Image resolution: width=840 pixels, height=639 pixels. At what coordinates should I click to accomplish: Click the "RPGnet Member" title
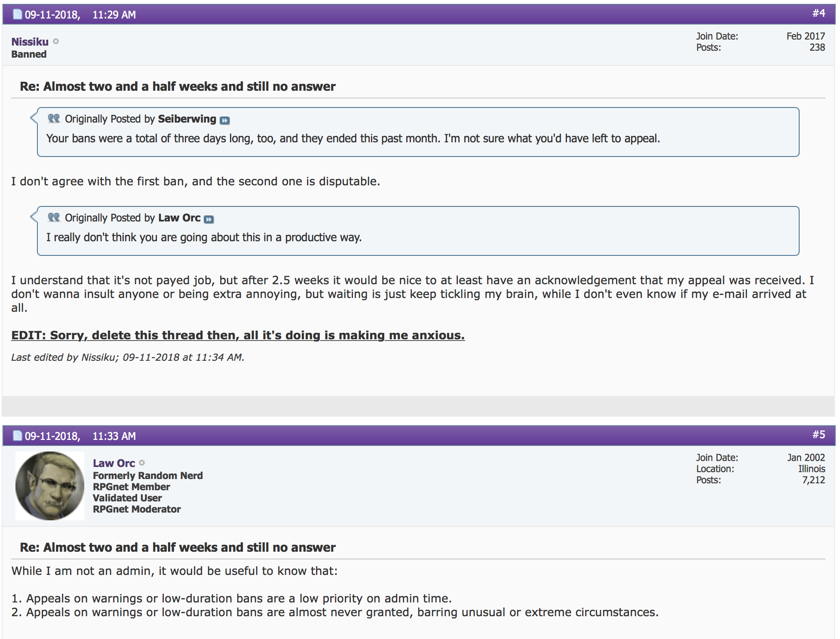point(132,487)
